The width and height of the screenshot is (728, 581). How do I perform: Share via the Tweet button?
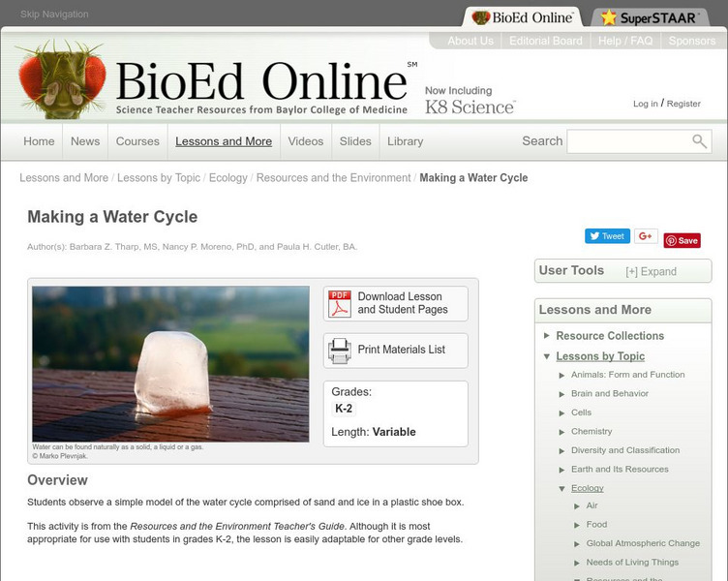coord(607,236)
